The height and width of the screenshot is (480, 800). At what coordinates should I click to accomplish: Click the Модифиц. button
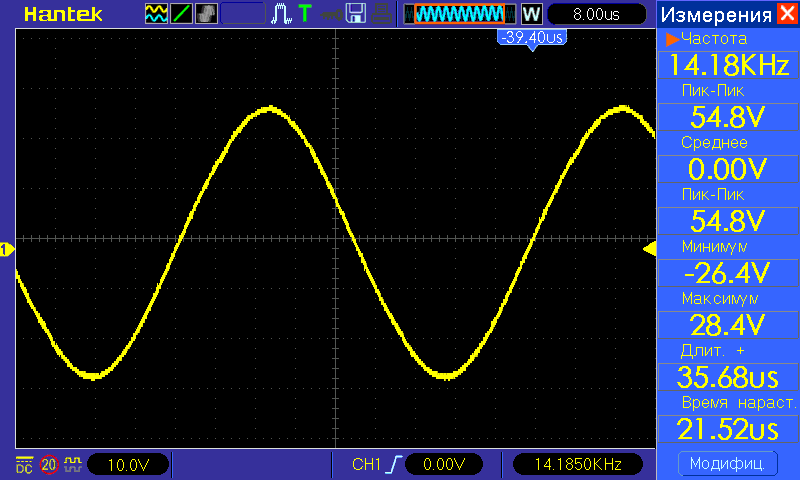pyautogui.click(x=728, y=464)
